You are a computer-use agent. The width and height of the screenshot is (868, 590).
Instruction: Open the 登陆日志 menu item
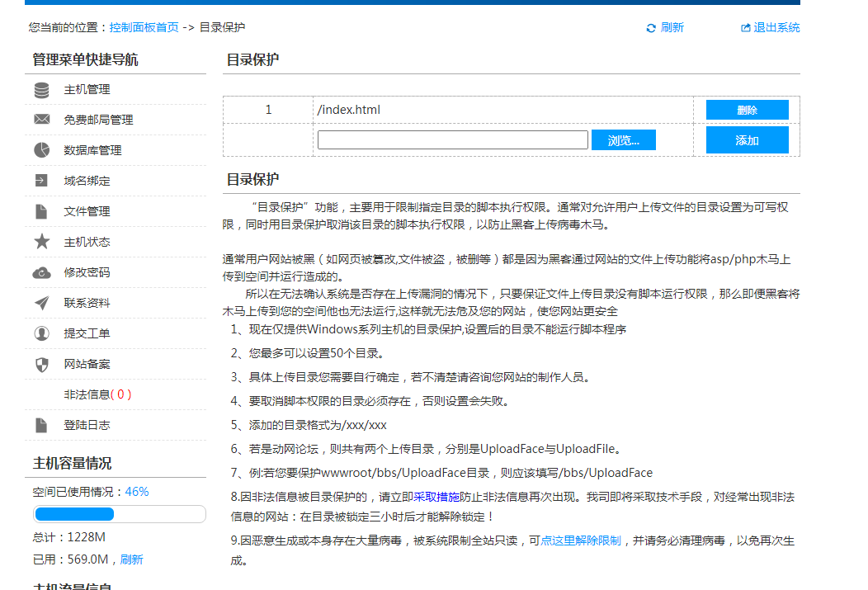point(87,425)
